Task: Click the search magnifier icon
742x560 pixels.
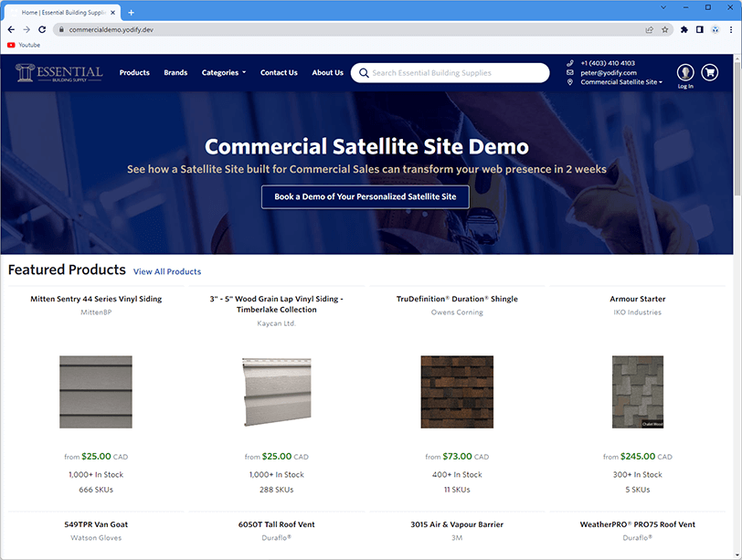Action: pyautogui.click(x=364, y=73)
